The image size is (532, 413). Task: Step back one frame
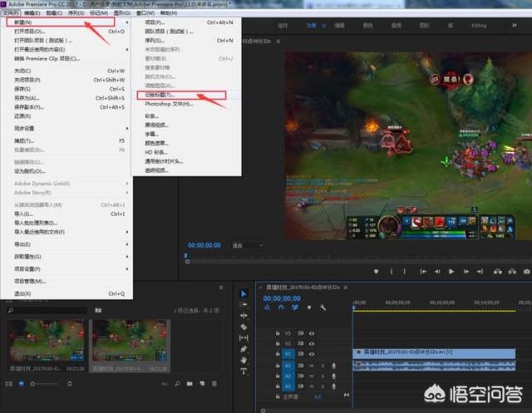click(437, 272)
